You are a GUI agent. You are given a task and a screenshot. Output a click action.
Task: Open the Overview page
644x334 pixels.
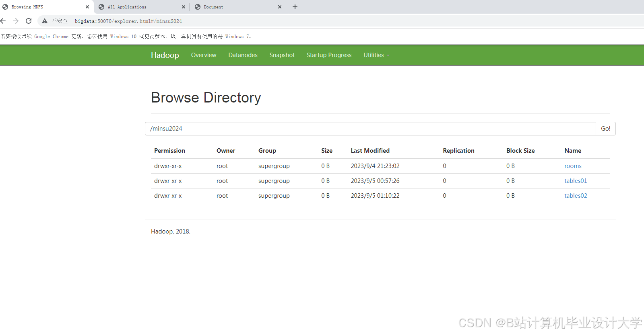pyautogui.click(x=204, y=55)
